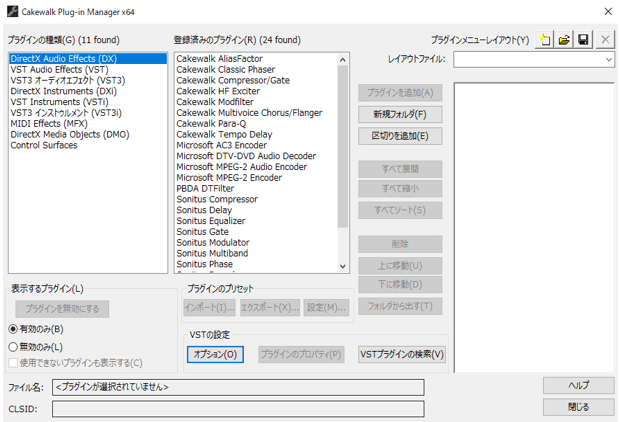Click the 閉じる button
Screen dimensions: 620x422
(578, 407)
